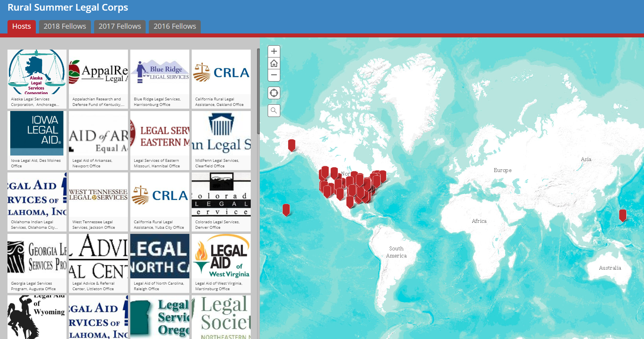Switch to the Hosts tab
The height and width of the screenshot is (339, 644).
pos(22,27)
